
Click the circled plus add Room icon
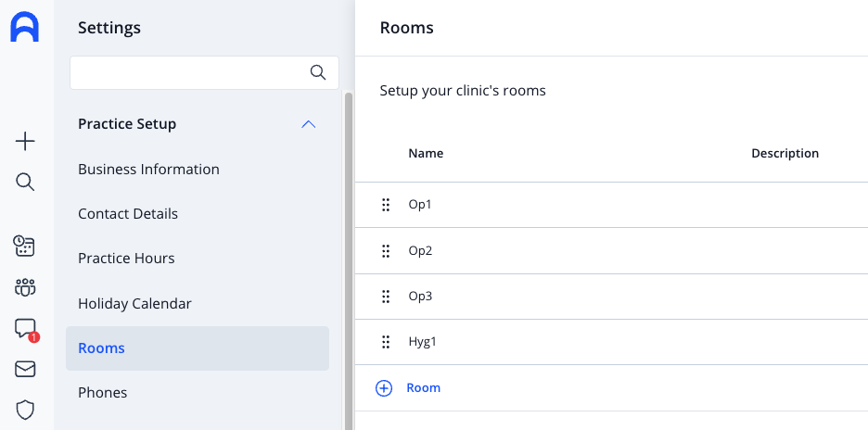coord(384,388)
